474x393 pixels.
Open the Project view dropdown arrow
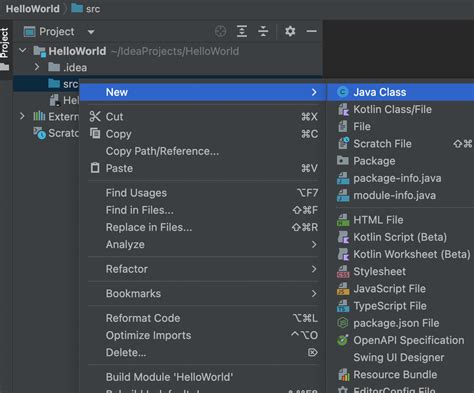(91, 32)
